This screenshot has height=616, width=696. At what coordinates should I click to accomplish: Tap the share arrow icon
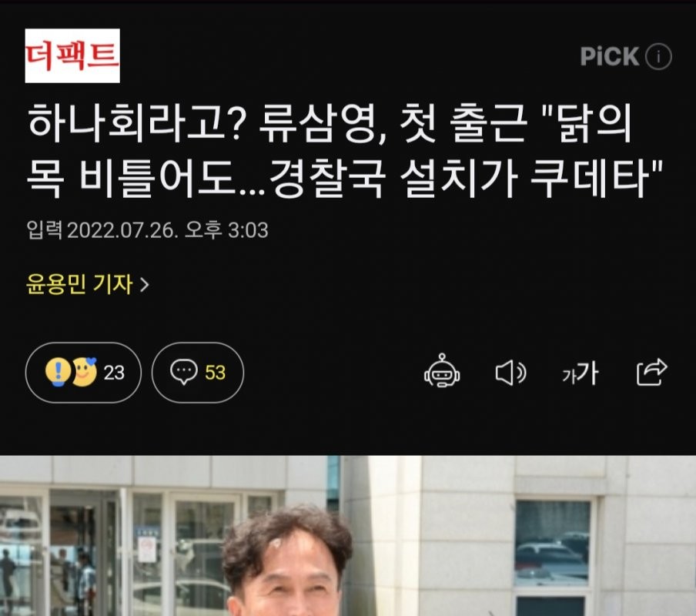651,372
